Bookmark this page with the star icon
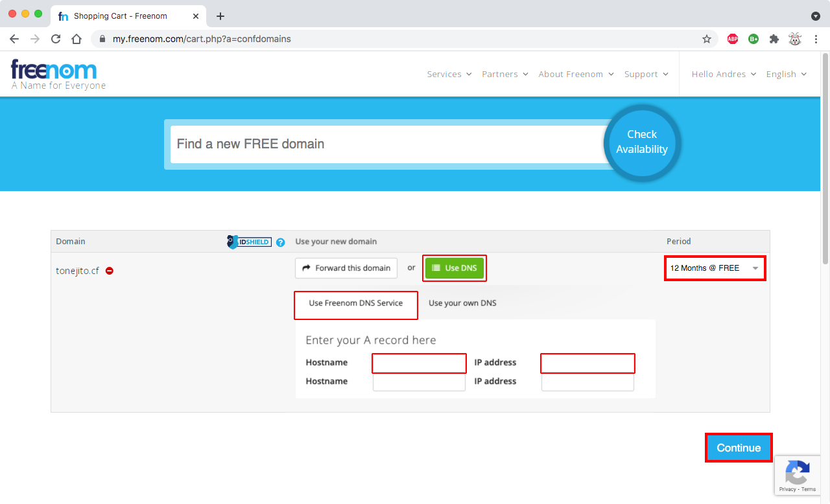 pyautogui.click(x=707, y=39)
